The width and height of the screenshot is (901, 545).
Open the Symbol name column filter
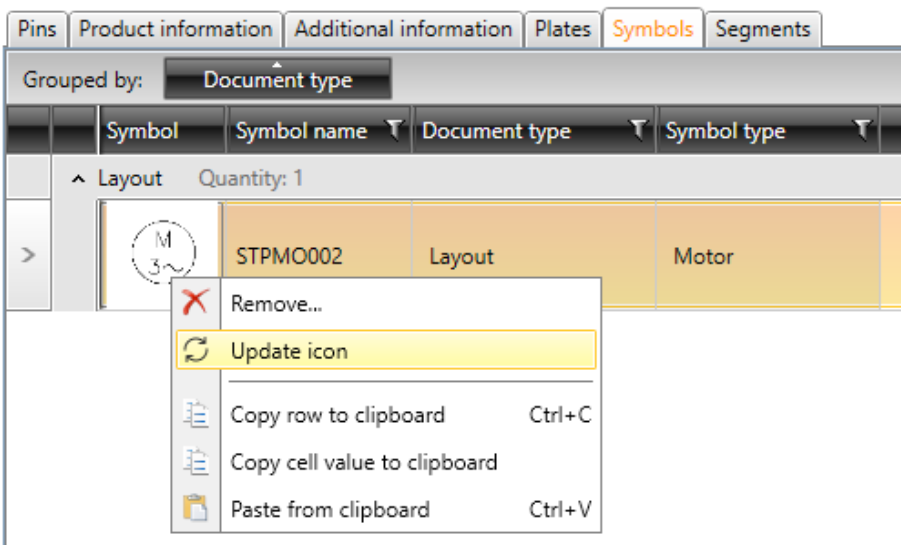(x=395, y=130)
